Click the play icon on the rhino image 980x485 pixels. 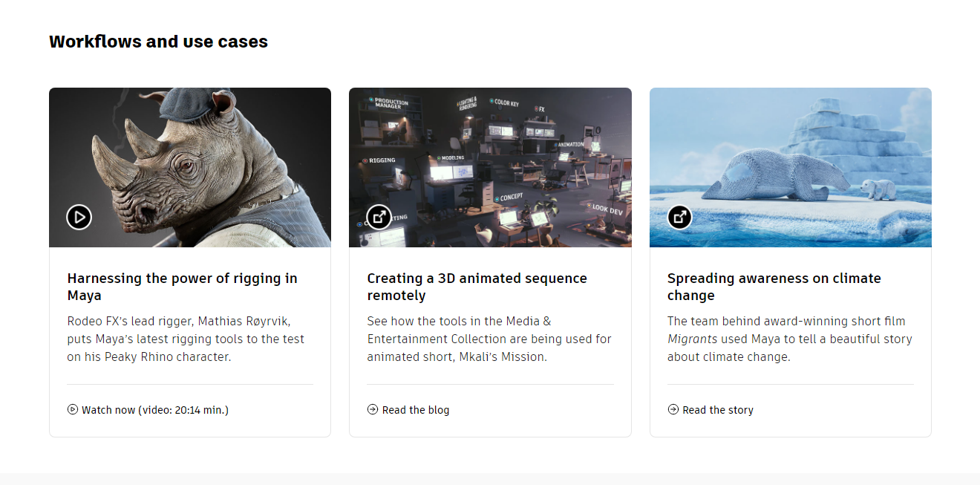[79, 217]
